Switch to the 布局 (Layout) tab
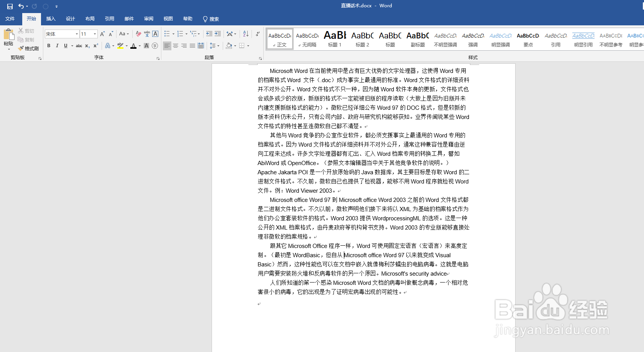 click(90, 19)
